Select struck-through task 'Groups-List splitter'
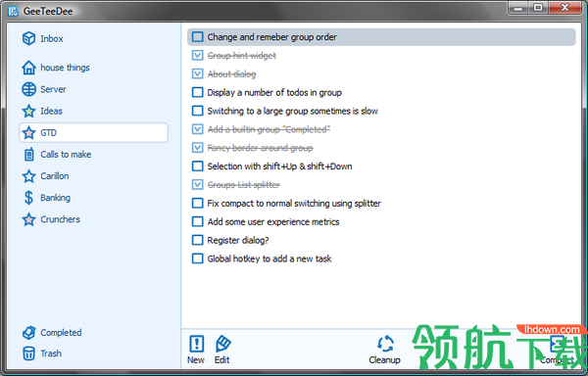Viewport: 588px width, 376px height. click(x=244, y=185)
